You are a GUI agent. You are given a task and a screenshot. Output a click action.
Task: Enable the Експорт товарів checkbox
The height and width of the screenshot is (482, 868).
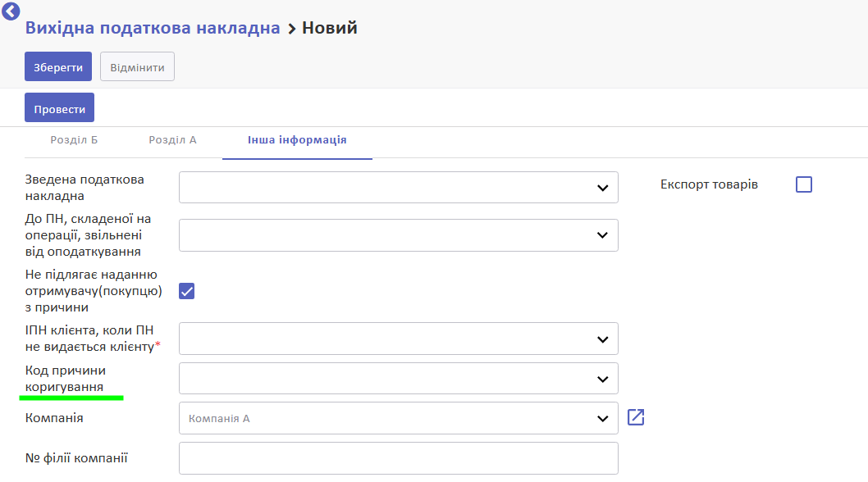[x=804, y=184]
